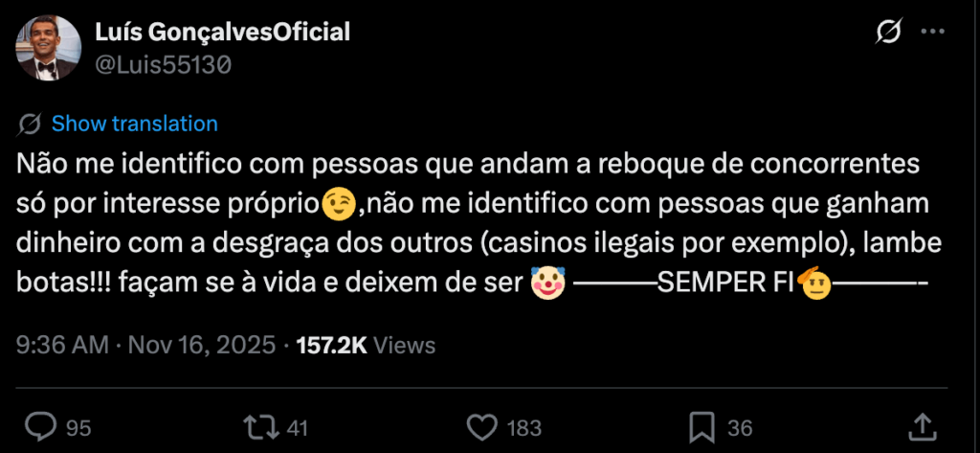The height and width of the screenshot is (453, 980).
Task: Click the icon left of Show translation
Action: (30, 124)
